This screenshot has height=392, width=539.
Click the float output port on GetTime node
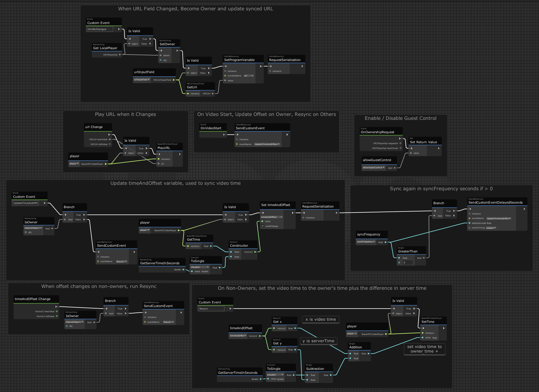[211, 246]
